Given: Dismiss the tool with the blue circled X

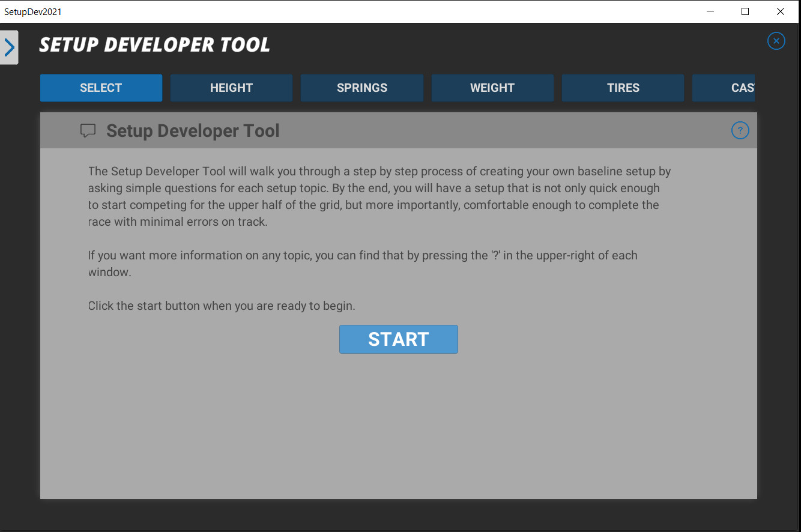Looking at the screenshot, I should [x=776, y=41].
